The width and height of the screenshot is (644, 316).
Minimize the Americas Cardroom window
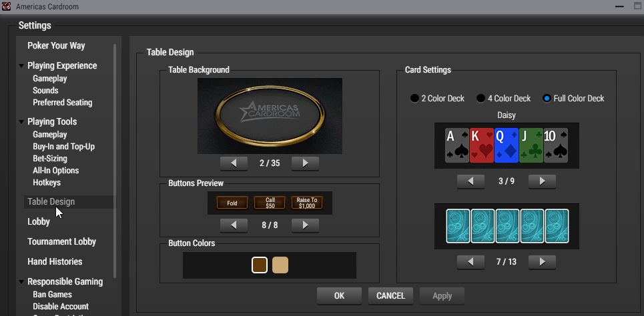click(x=619, y=6)
